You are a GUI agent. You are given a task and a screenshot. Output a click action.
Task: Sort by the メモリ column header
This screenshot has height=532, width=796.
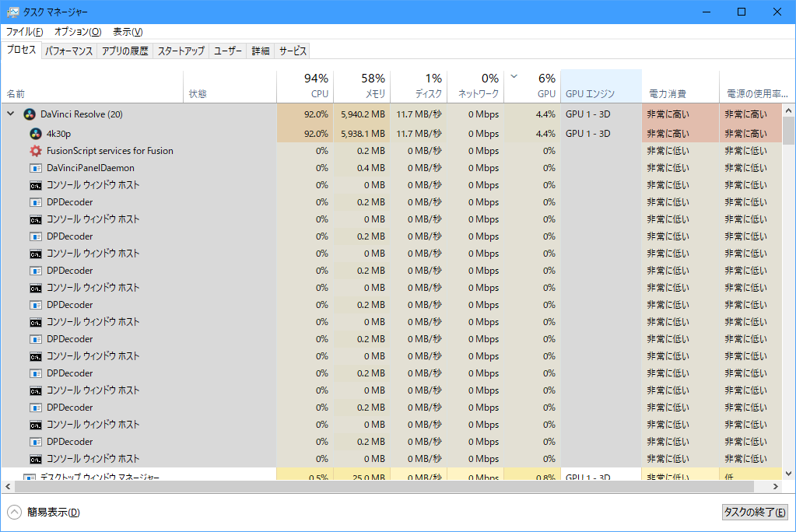(x=362, y=86)
